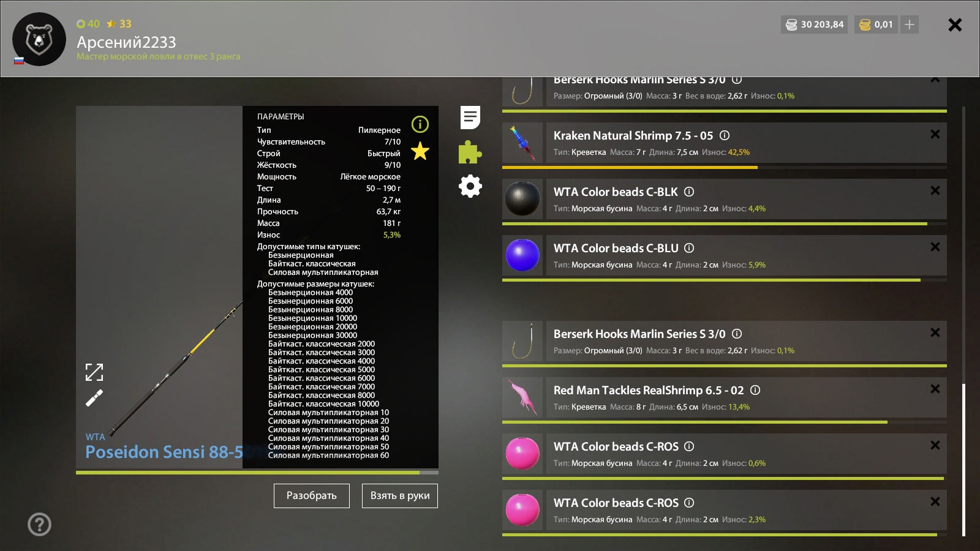Show info for first WTA Color beads C-ROS
This screenshot has height=551, width=980.
689,446
